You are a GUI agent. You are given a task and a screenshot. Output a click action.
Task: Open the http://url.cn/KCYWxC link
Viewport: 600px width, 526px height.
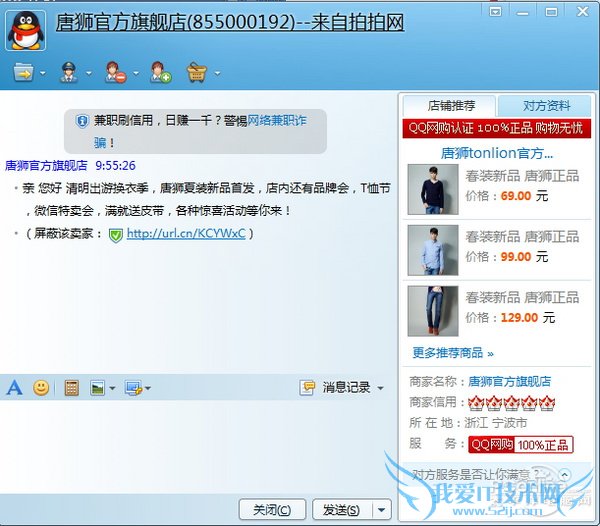click(x=186, y=233)
